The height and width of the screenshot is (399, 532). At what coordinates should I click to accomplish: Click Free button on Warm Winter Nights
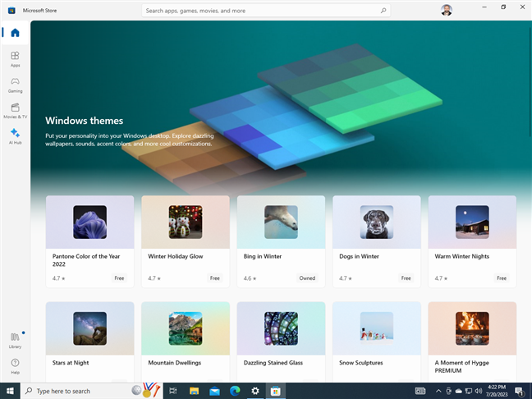[x=501, y=278]
